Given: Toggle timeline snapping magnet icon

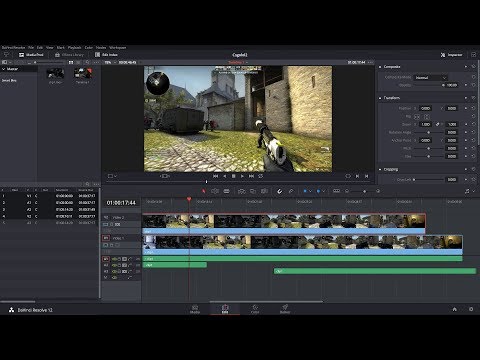Looking at the screenshot, I should [x=279, y=191].
